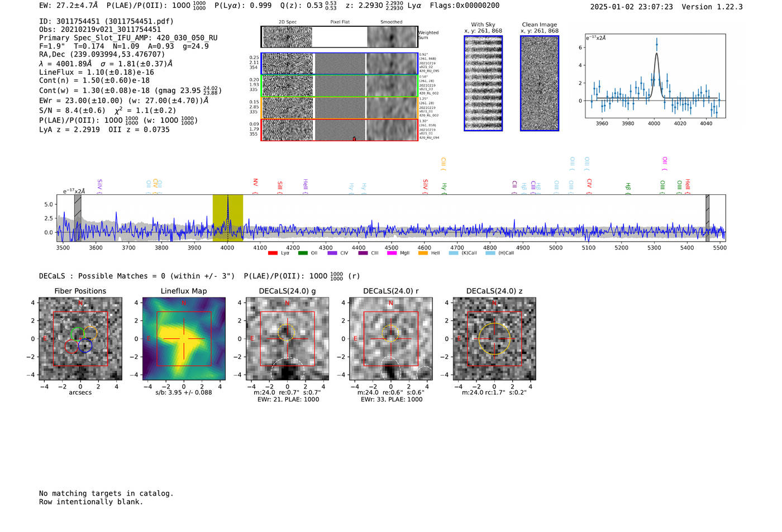Select the CIV legend color swatch

332,253
